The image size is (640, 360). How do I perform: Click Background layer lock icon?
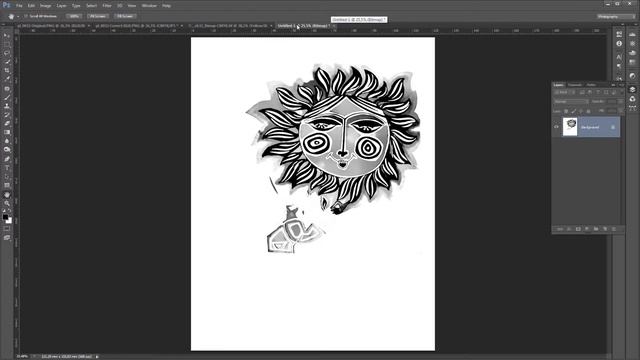tap(613, 127)
